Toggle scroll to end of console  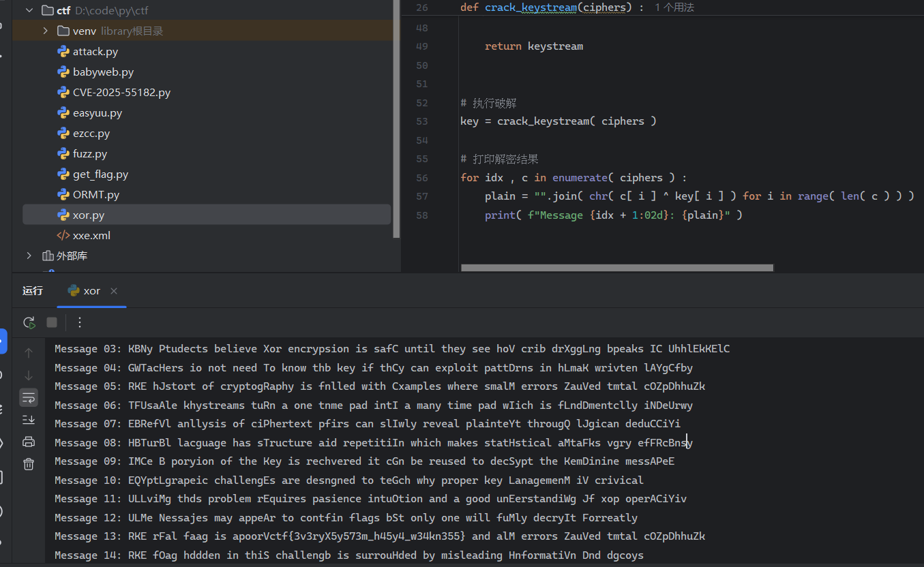[29, 419]
